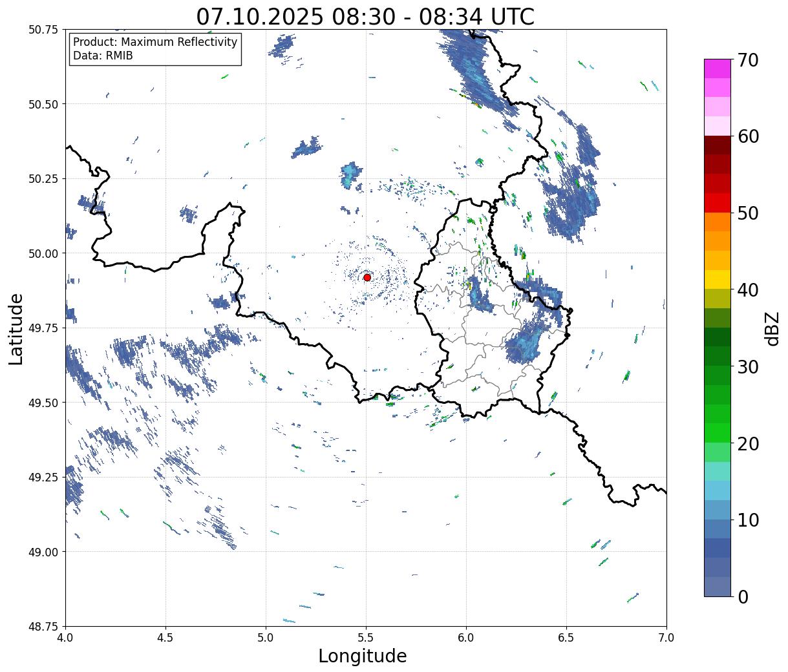Click the colorbar tick label 40
Image resolution: width=788 pixels, height=672 pixels.
click(748, 290)
